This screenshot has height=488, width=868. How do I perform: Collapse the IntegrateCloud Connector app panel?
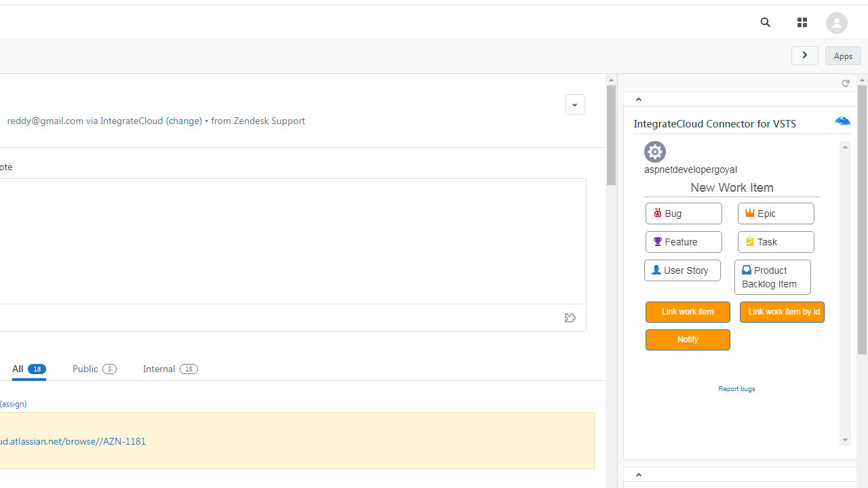(638, 100)
